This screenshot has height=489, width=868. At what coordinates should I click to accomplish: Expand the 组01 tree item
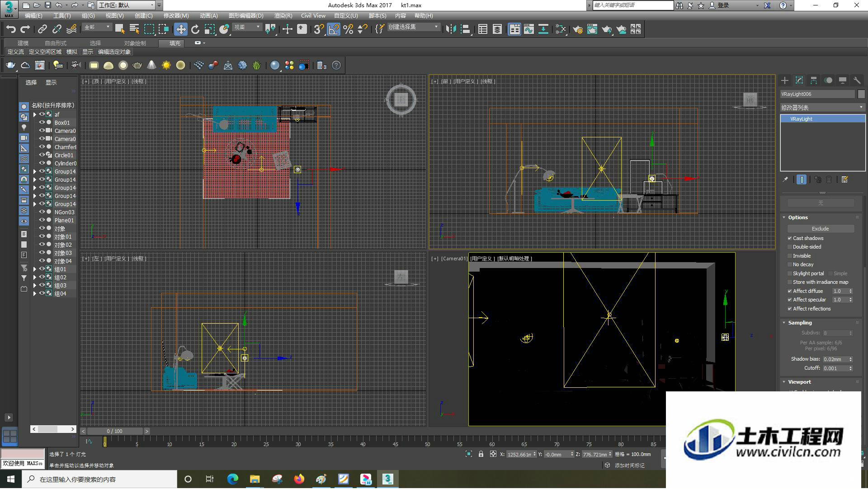click(x=35, y=269)
